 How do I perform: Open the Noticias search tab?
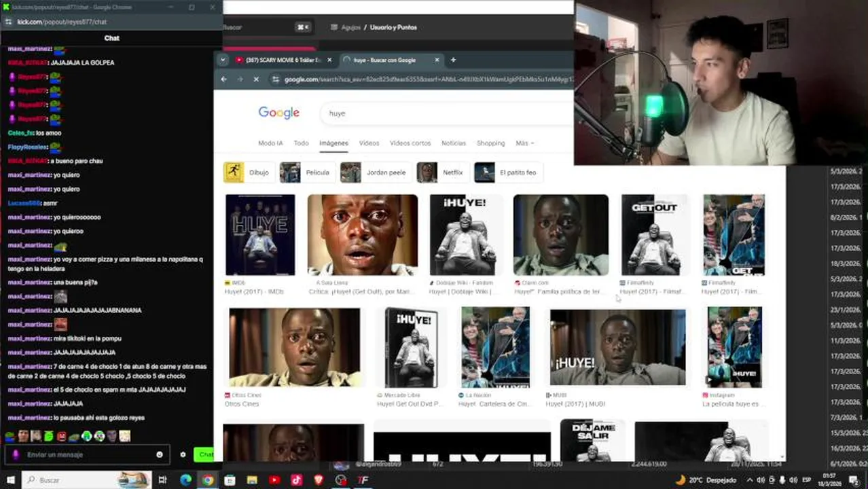pos(454,143)
